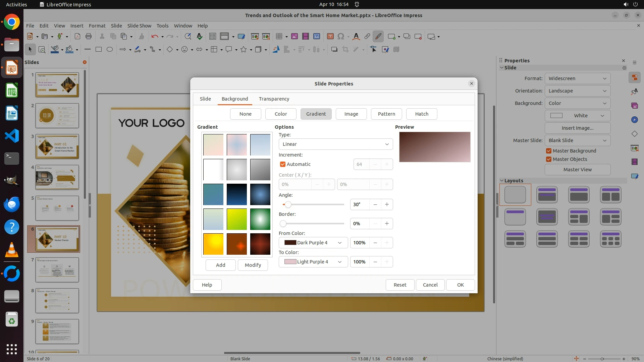Open the Master Slide Blank Slide dropdown
Viewport: 644px width, 362px height.
(x=577, y=140)
